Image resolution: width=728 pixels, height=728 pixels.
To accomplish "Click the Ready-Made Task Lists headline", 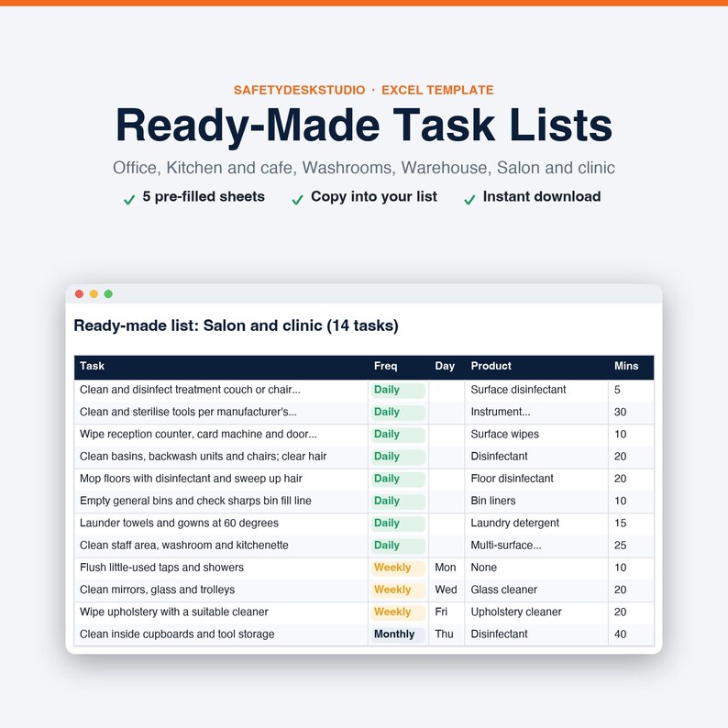I will pyautogui.click(x=364, y=126).
